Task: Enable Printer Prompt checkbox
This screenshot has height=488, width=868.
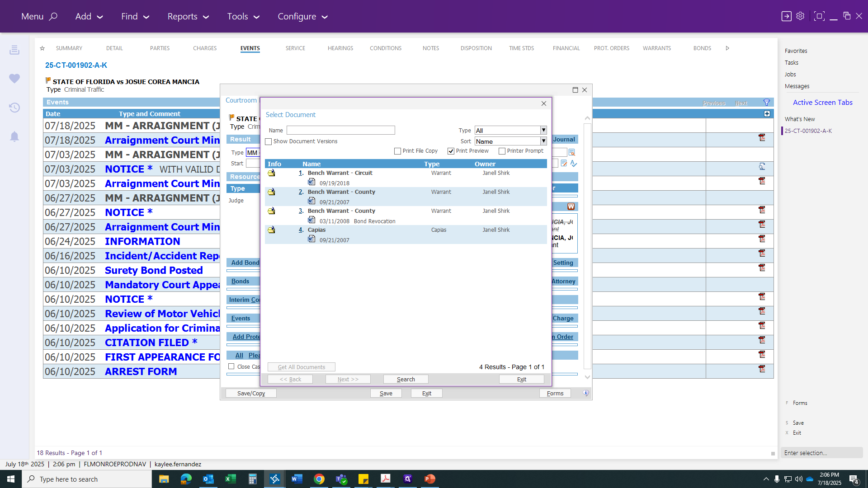Action: pyautogui.click(x=502, y=151)
